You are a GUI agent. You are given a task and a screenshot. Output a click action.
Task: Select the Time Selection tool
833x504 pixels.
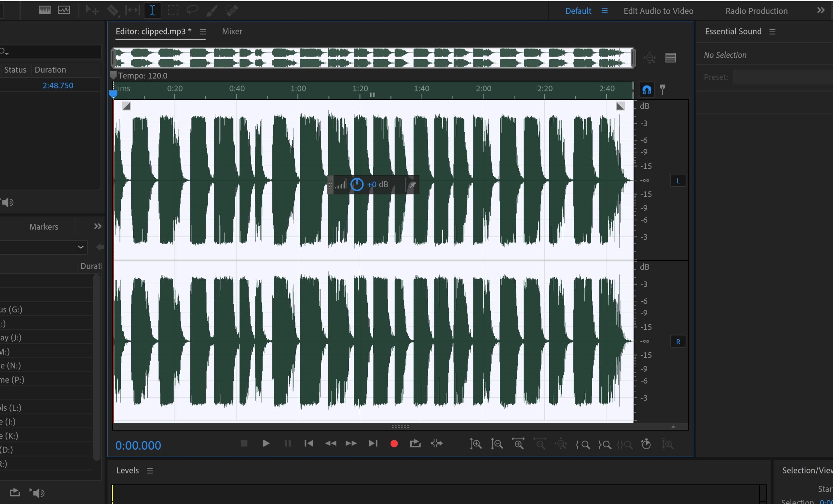tap(152, 10)
